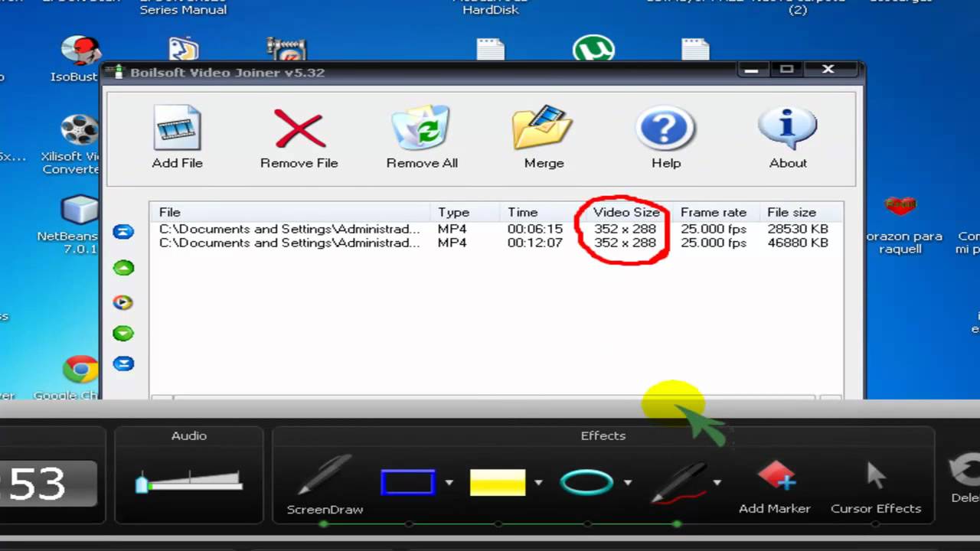This screenshot has height=551, width=980.
Task: Select the ScreenDraw pen tool
Action: [x=325, y=477]
